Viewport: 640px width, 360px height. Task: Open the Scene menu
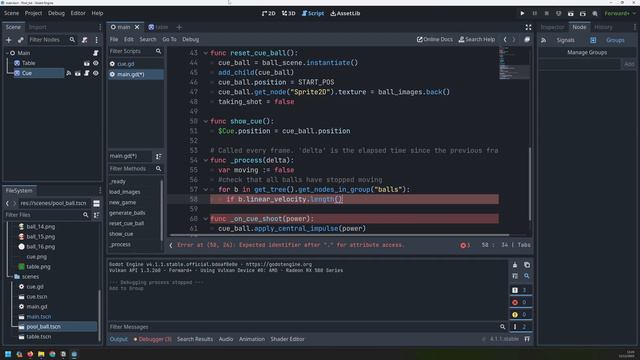coord(11,13)
